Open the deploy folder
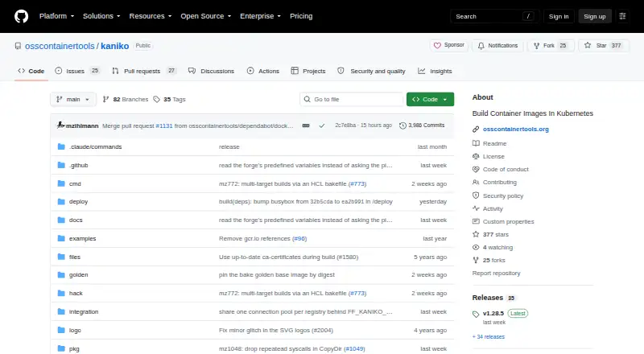 point(78,202)
